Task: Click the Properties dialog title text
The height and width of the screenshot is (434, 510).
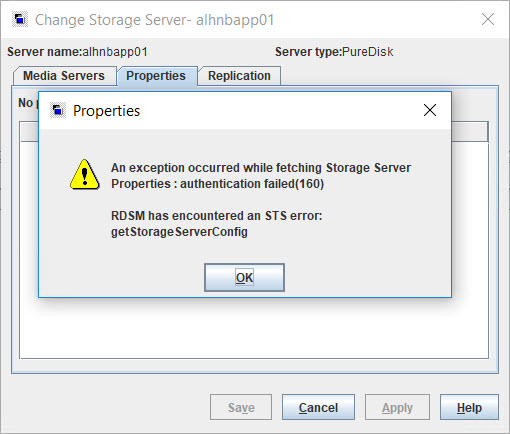Action: [x=107, y=111]
